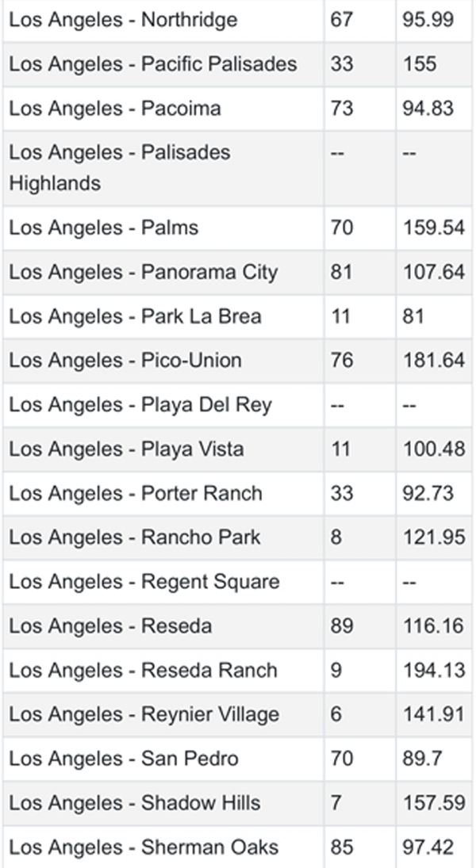Click Sherman Oaks' count value 85

342,847
